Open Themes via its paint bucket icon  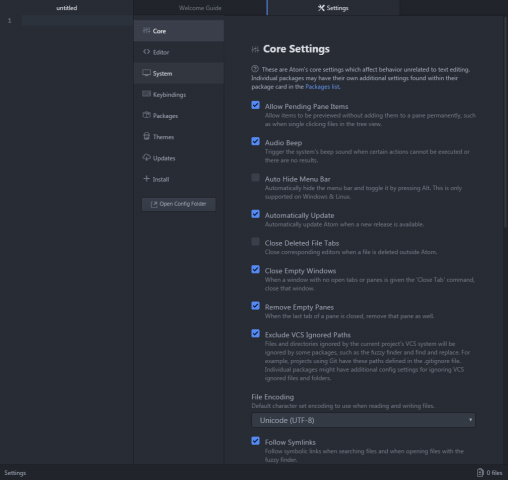146,136
